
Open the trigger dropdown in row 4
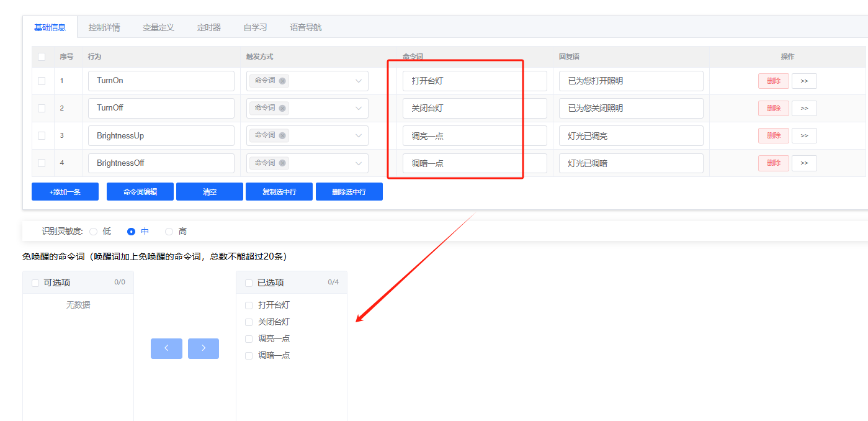[359, 163]
